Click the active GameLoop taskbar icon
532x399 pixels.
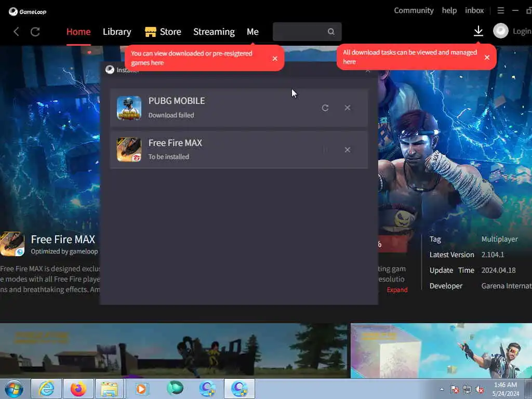(x=240, y=389)
